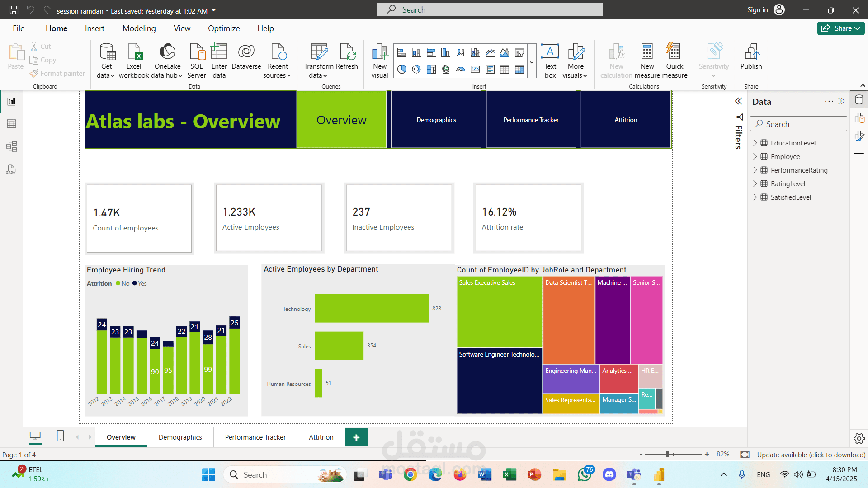
Task: Open the Format pane paintbrush icon
Action: point(859,136)
